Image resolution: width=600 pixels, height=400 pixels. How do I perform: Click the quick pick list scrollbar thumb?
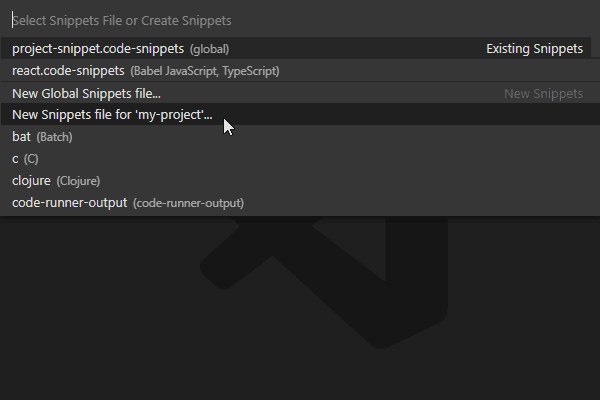click(x=595, y=47)
